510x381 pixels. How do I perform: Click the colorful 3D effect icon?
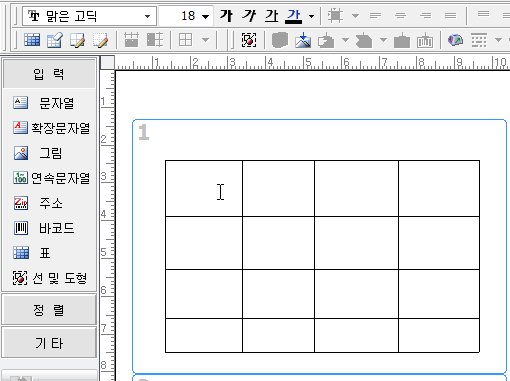point(455,40)
